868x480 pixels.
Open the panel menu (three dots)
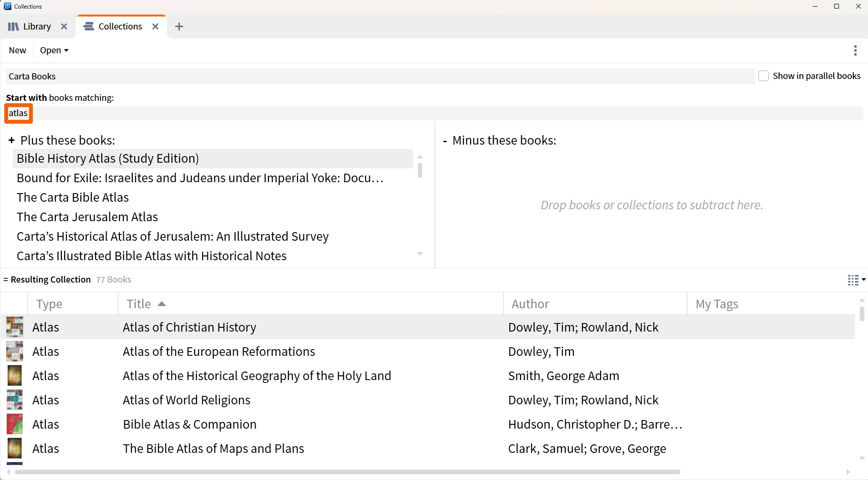(x=855, y=50)
